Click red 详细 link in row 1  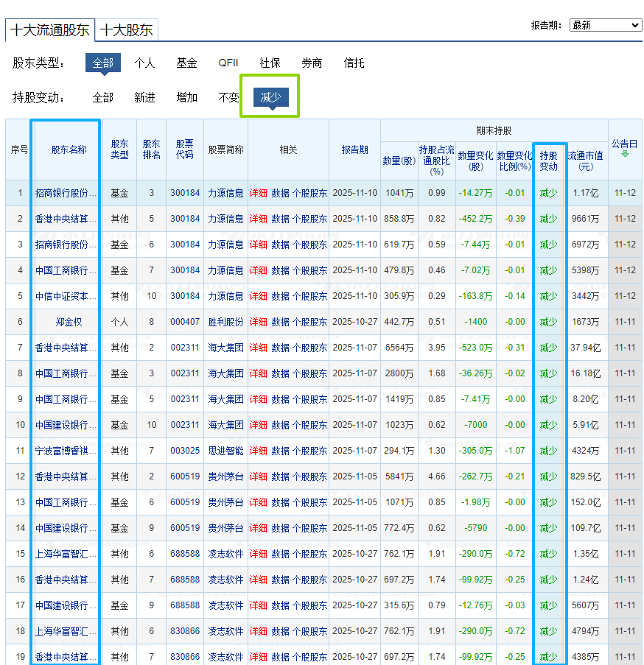click(x=259, y=194)
